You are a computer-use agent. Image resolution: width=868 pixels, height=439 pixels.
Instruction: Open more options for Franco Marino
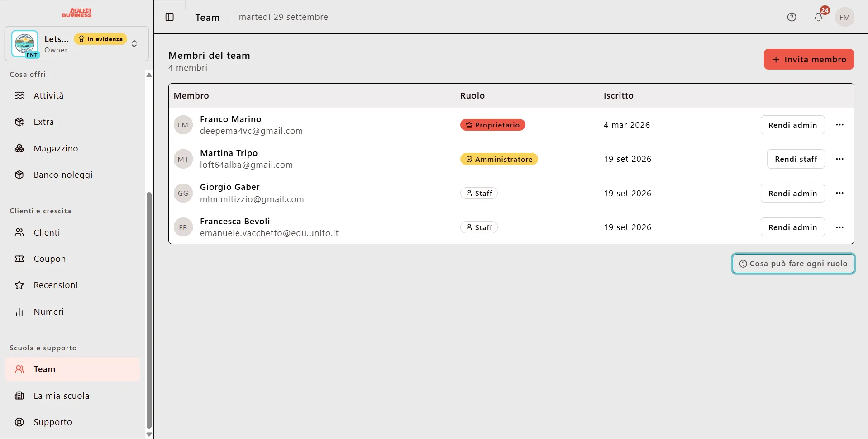click(840, 125)
